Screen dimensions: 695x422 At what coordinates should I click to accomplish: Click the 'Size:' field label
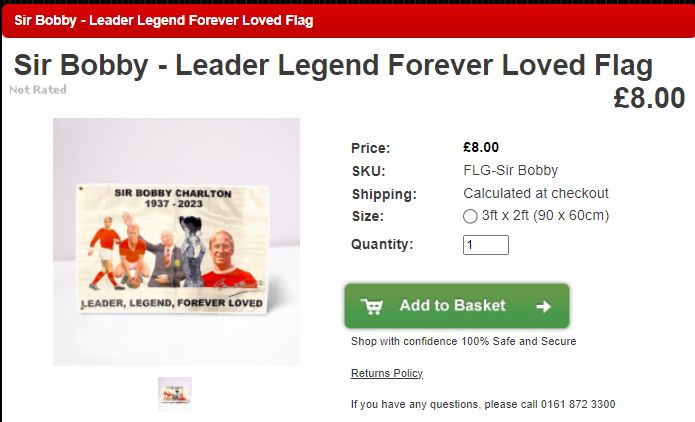point(368,216)
